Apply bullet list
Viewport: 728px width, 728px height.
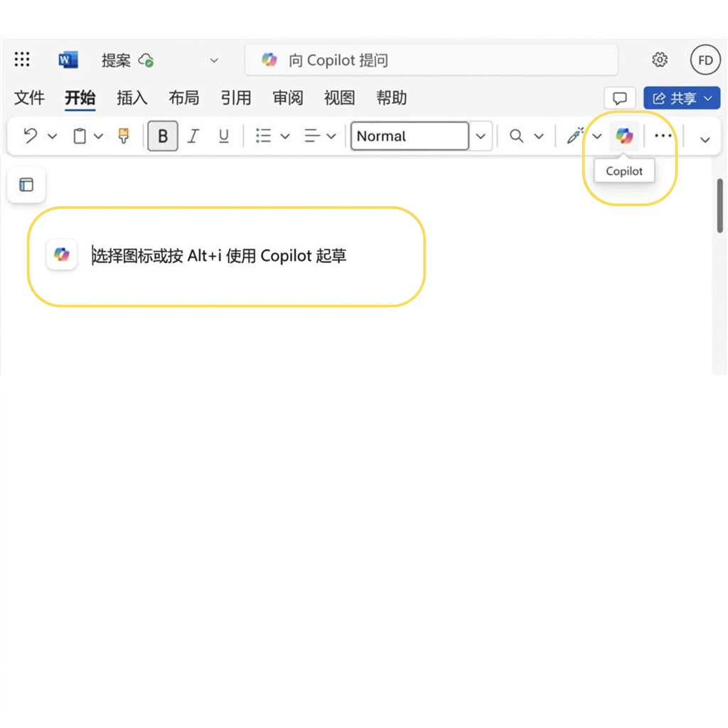tap(263, 136)
